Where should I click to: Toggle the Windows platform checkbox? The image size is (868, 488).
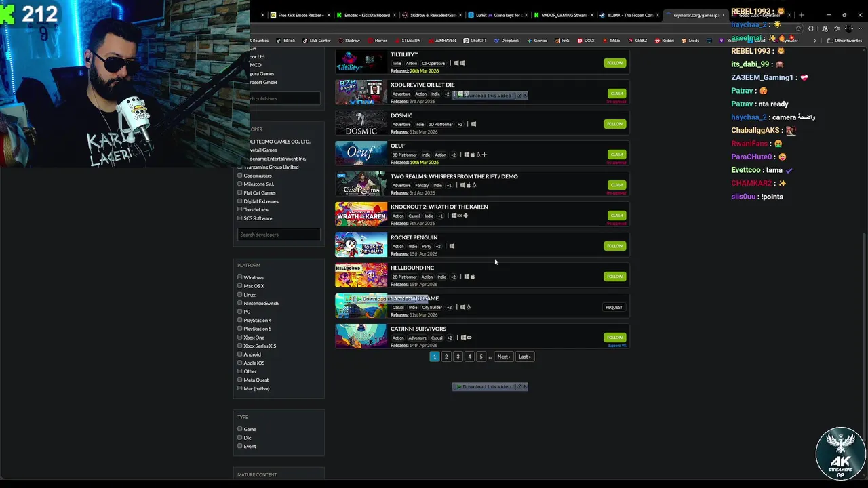coord(239,277)
